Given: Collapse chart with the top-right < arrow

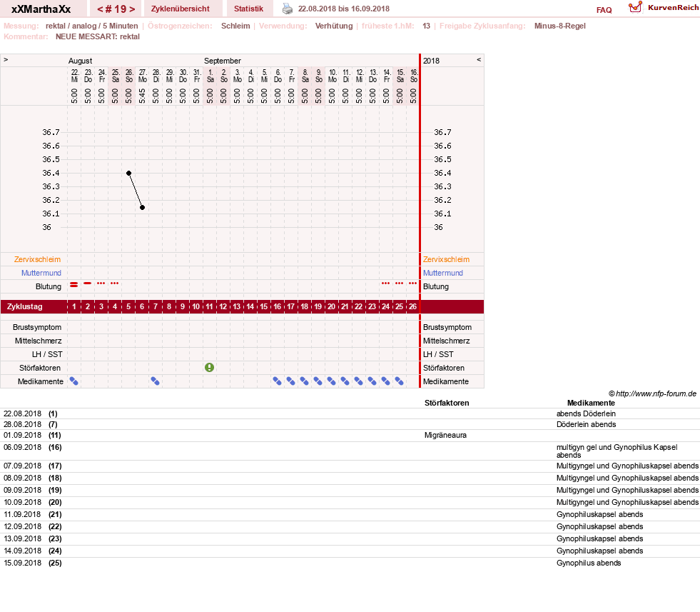Looking at the screenshot, I should pyautogui.click(x=479, y=59).
